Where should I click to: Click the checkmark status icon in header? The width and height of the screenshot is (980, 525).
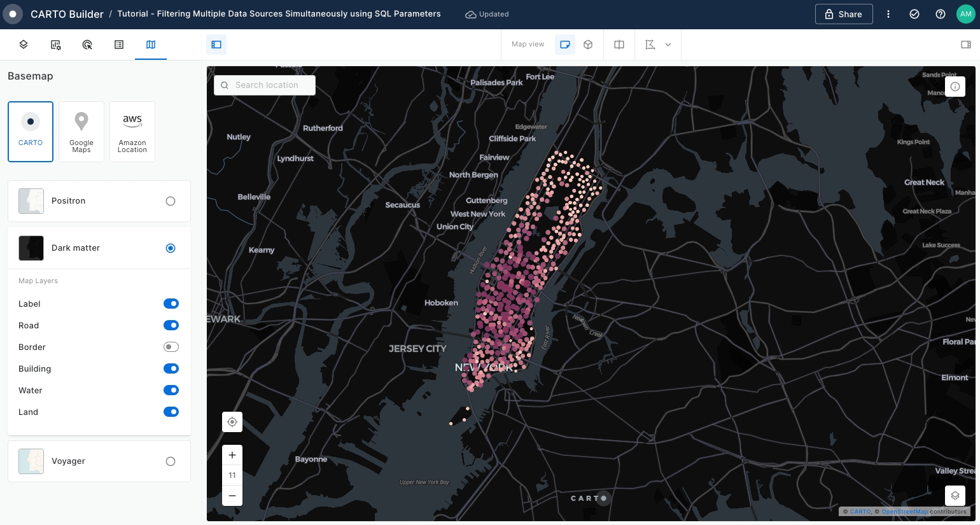[x=914, y=14]
